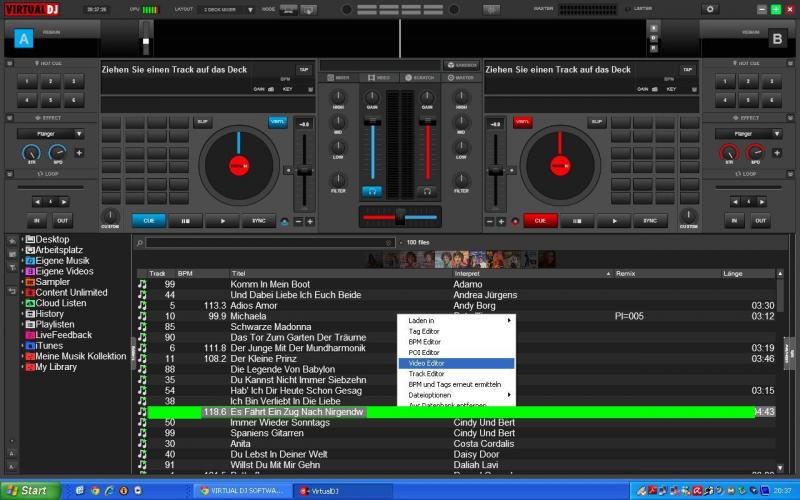
Task: Start playback on the left deck
Action: point(222,221)
